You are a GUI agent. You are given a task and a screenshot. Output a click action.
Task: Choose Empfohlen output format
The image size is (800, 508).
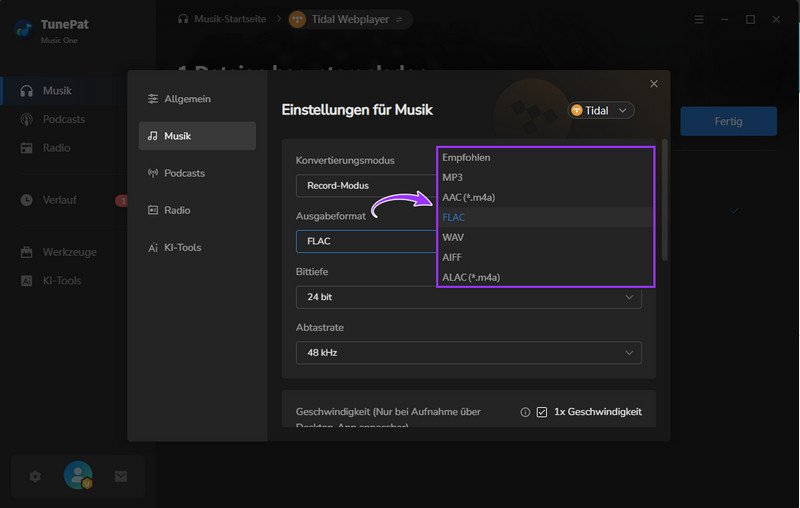545,158
